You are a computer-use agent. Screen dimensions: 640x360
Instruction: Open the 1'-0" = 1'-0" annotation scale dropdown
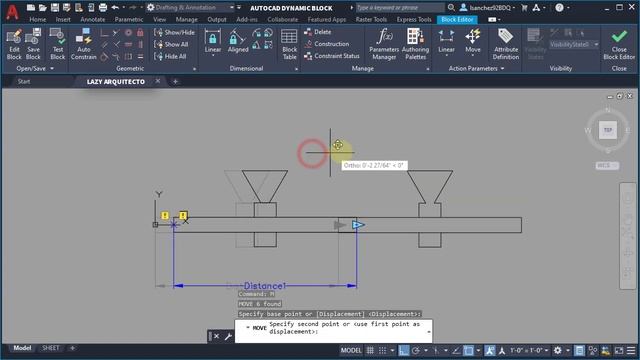(529, 350)
